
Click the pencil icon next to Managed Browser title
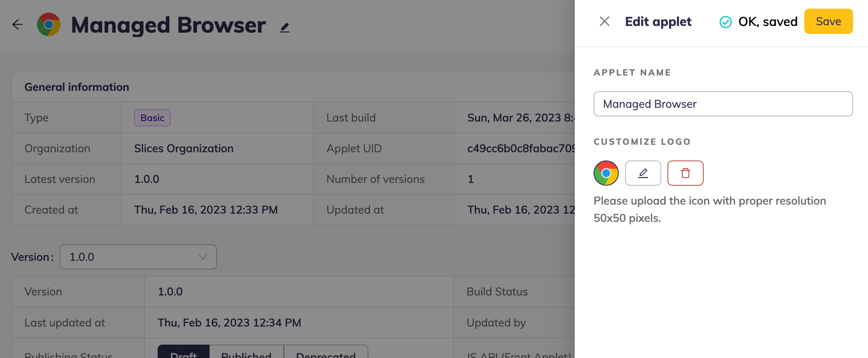[285, 28]
